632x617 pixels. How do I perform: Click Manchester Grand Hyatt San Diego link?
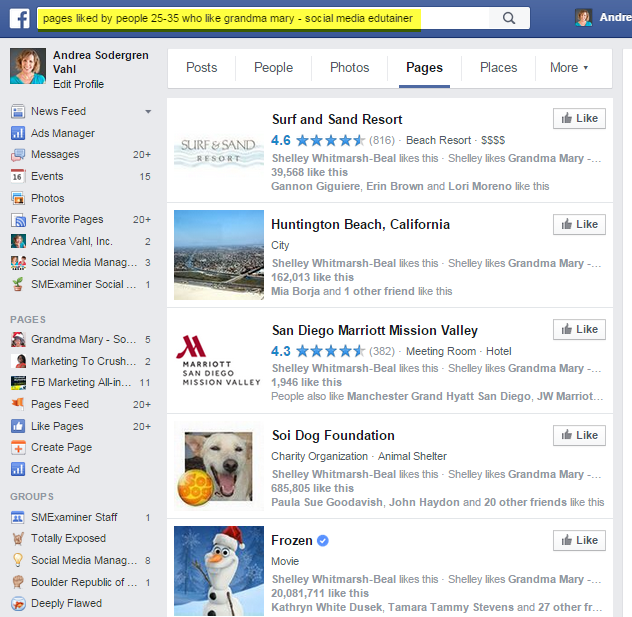[x=439, y=397]
